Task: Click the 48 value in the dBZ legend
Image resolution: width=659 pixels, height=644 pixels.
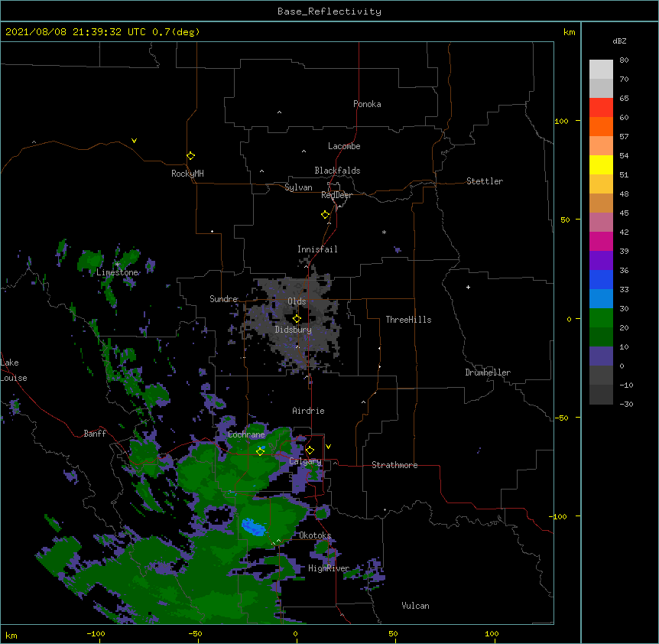Action: tap(624, 194)
